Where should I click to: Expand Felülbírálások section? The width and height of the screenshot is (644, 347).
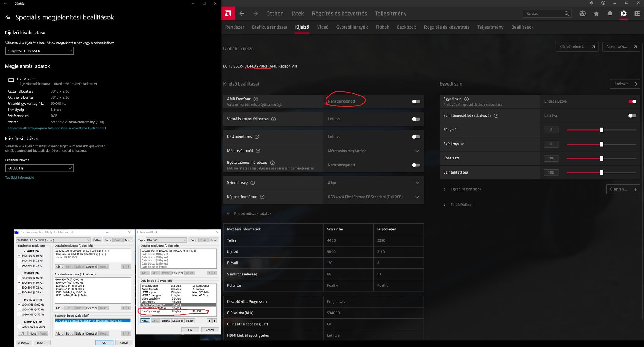[x=444, y=205]
